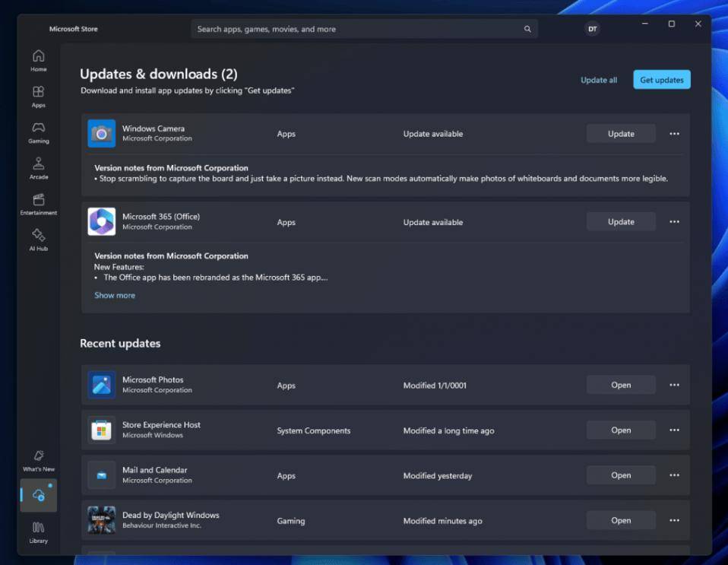Open the Apps section in sidebar
The image size is (728, 565).
pyautogui.click(x=39, y=97)
